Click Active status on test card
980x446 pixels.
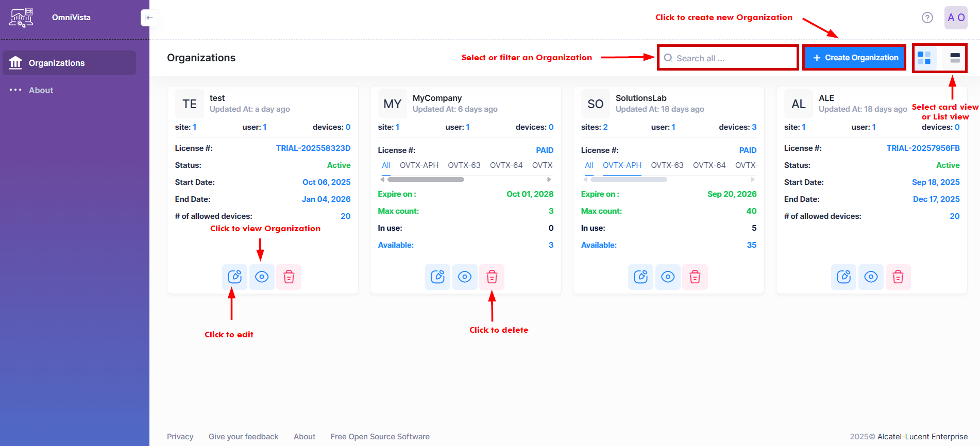click(x=339, y=165)
